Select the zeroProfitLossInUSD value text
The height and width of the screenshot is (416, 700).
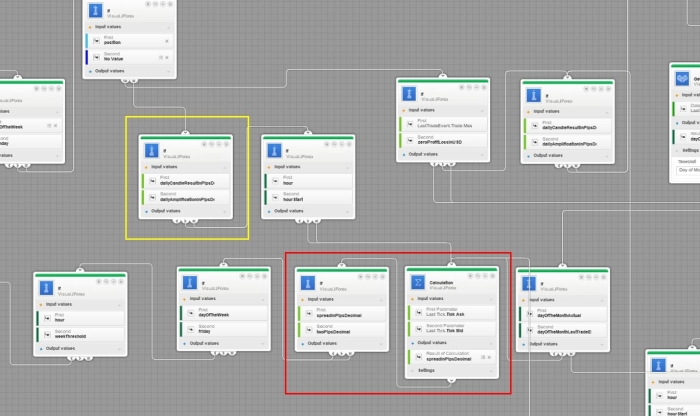pos(439,142)
